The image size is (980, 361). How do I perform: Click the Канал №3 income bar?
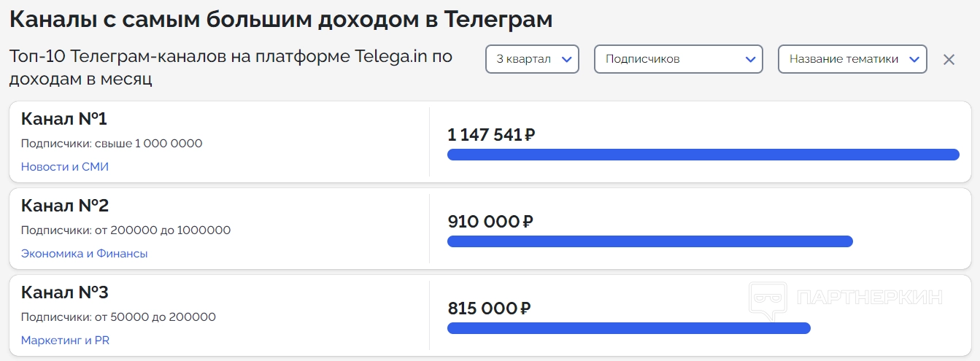click(x=628, y=328)
